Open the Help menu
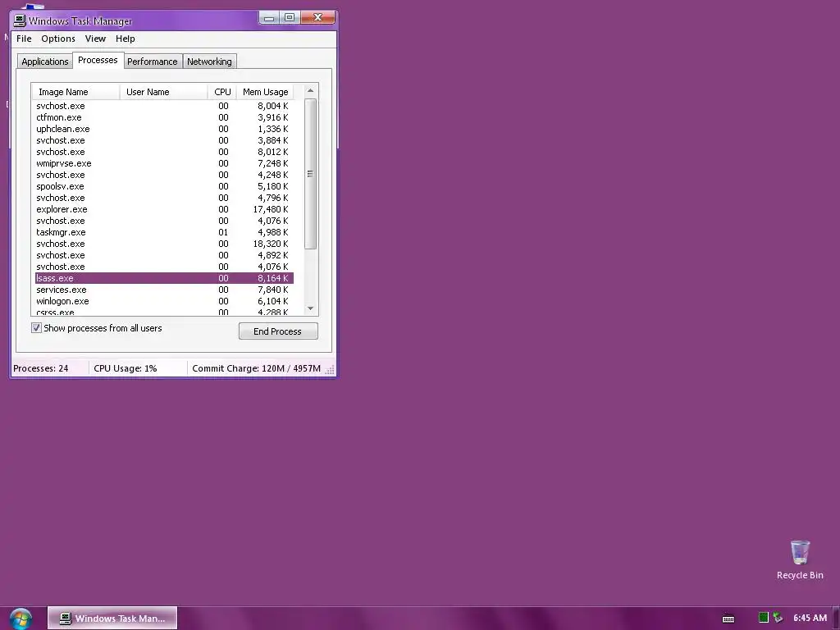 pos(126,39)
